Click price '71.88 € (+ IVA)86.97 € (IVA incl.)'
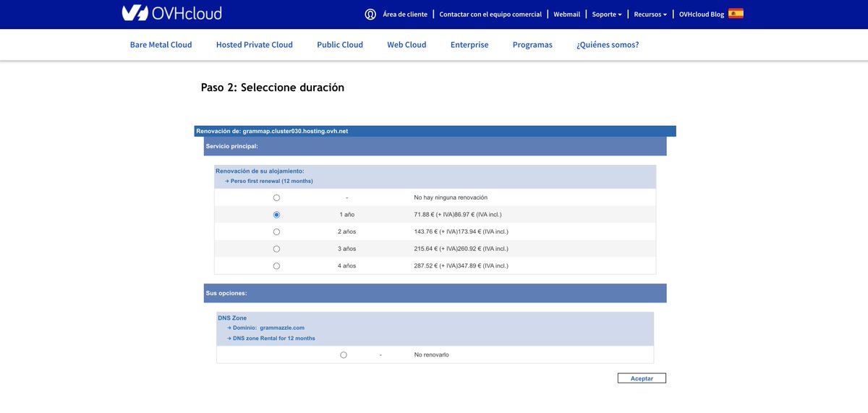Screen dimensions: 868x413 point(457,215)
